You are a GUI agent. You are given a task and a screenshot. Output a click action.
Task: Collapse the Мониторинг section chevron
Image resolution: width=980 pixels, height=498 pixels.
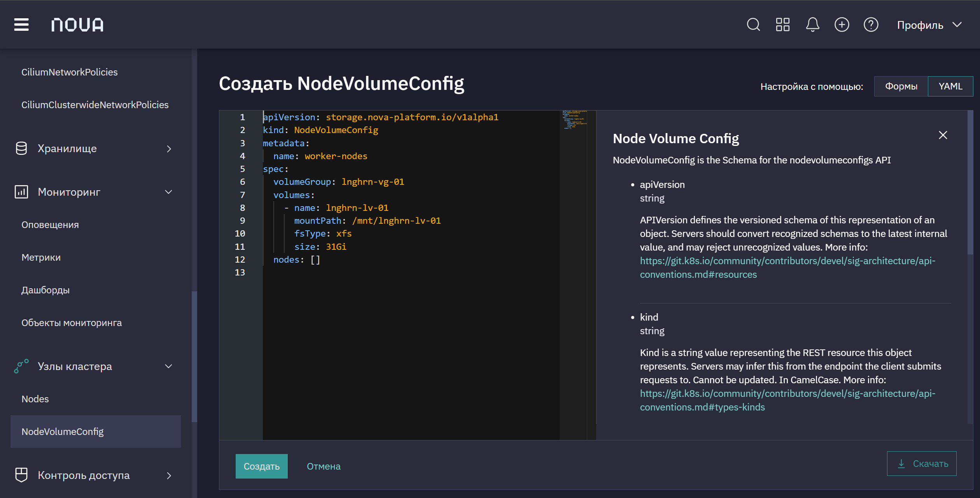pos(169,192)
